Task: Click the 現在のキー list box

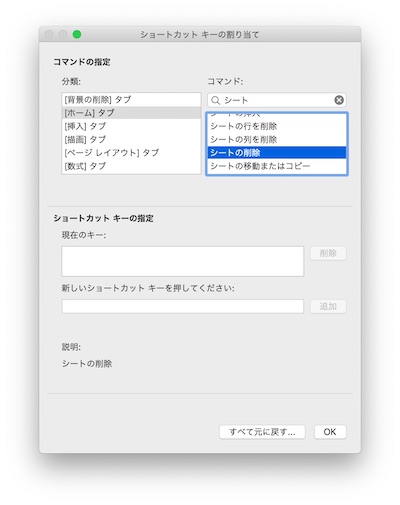Action: coord(183,261)
